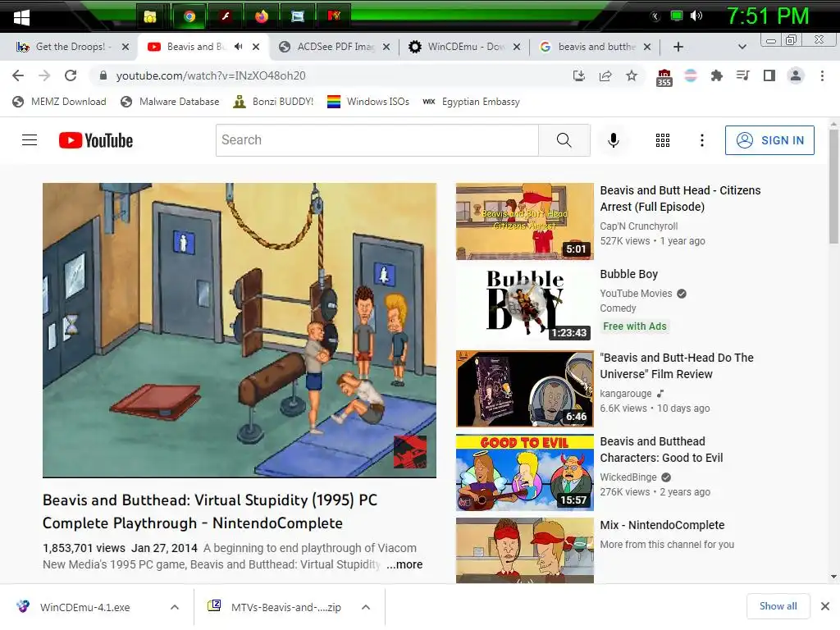Open the extension showing badge 355
Image resolution: width=840 pixels, height=630 pixels.
click(x=664, y=77)
